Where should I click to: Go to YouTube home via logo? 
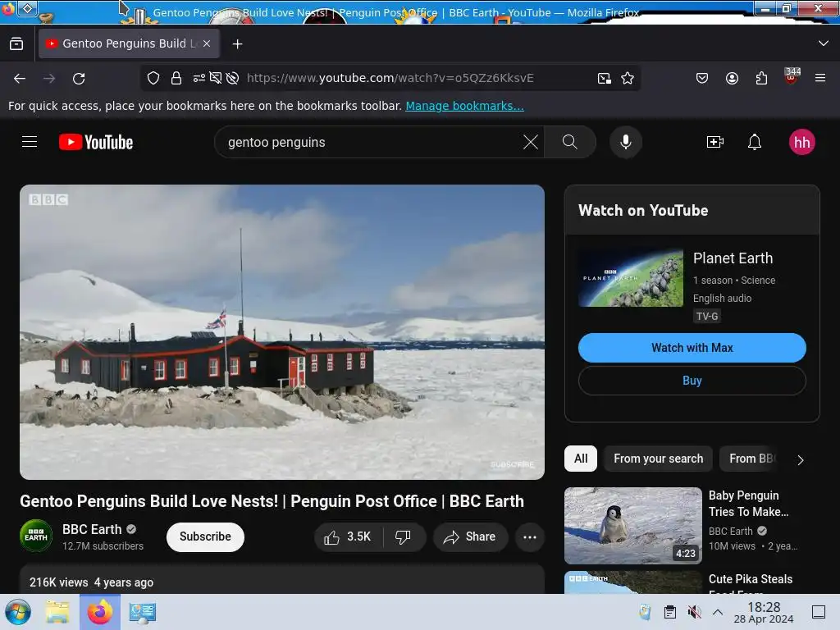[x=96, y=142]
